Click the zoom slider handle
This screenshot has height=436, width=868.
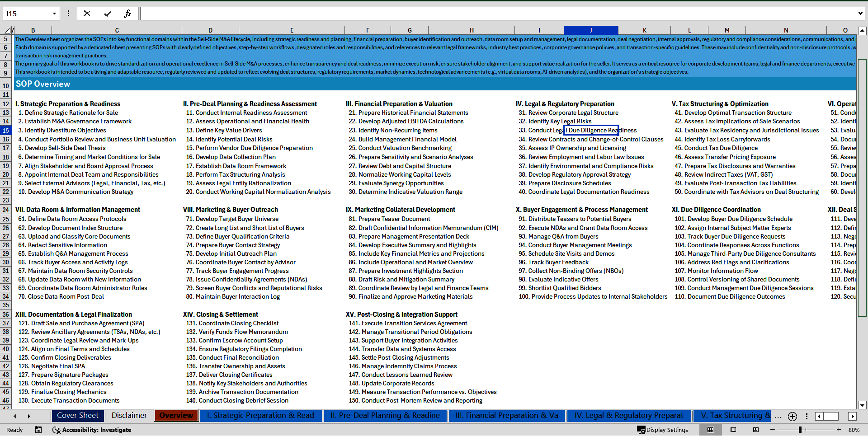(800, 430)
